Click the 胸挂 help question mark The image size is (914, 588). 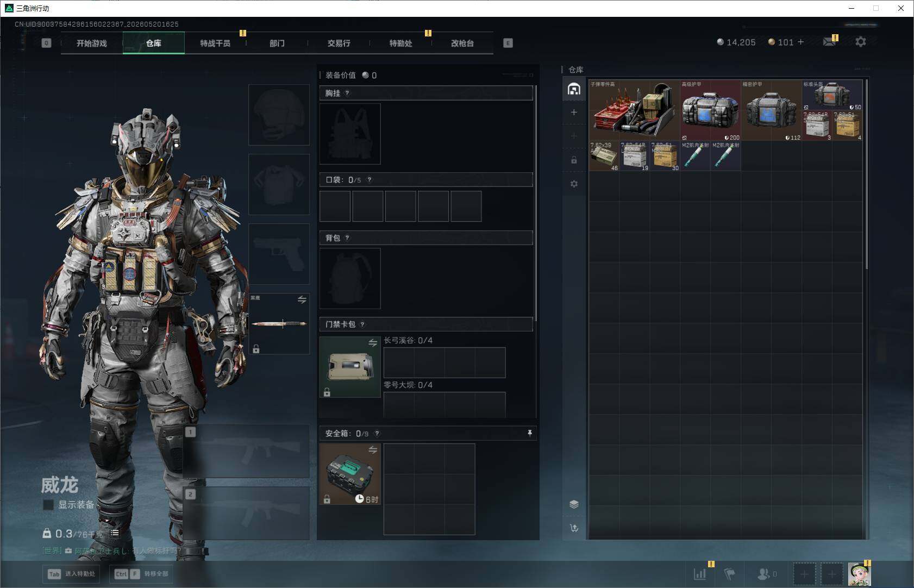point(347,93)
